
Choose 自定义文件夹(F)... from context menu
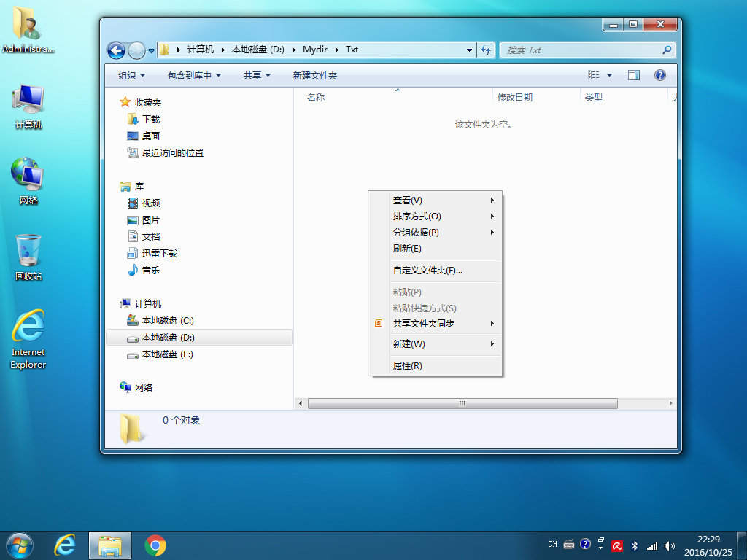click(x=435, y=271)
